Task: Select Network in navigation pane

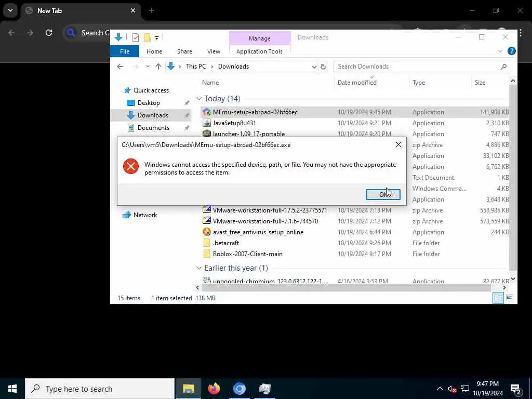Action: click(145, 215)
